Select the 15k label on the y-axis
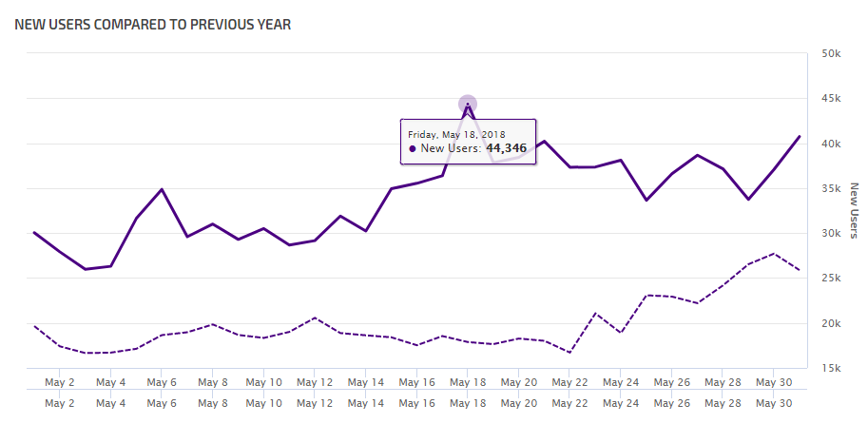The height and width of the screenshot is (424, 868). click(x=830, y=368)
